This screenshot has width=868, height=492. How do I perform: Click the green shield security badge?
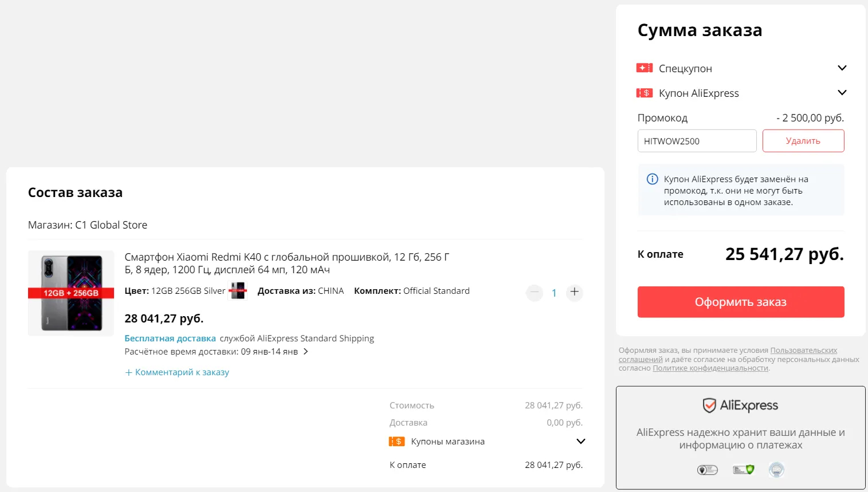pyautogui.click(x=743, y=470)
